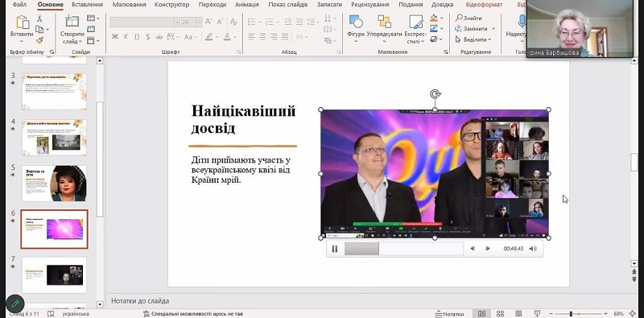Pick the font color A swatch

pyautogui.click(x=227, y=37)
